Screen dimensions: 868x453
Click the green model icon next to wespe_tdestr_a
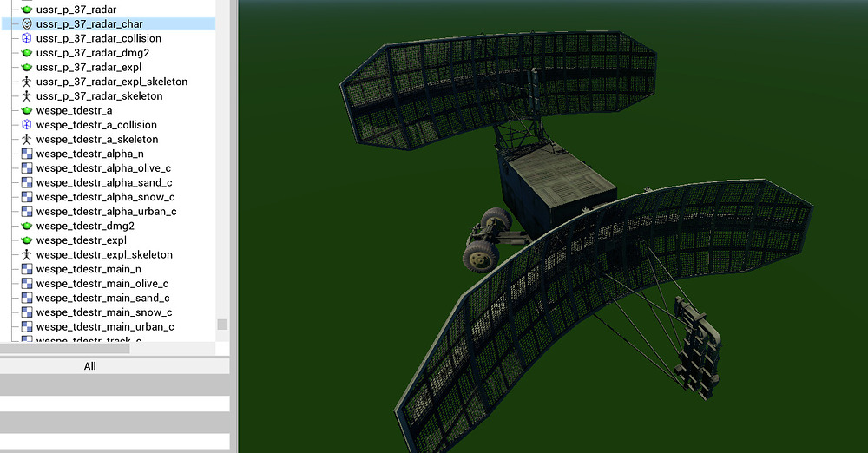click(27, 111)
